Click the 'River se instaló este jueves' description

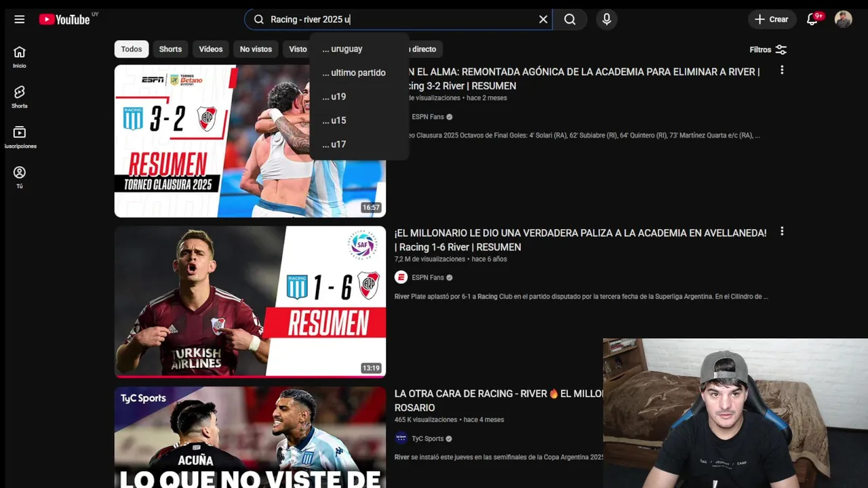tap(498, 457)
